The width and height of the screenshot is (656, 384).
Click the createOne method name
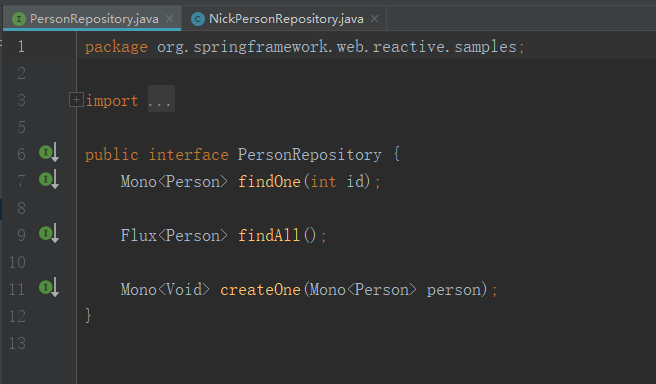click(x=260, y=289)
